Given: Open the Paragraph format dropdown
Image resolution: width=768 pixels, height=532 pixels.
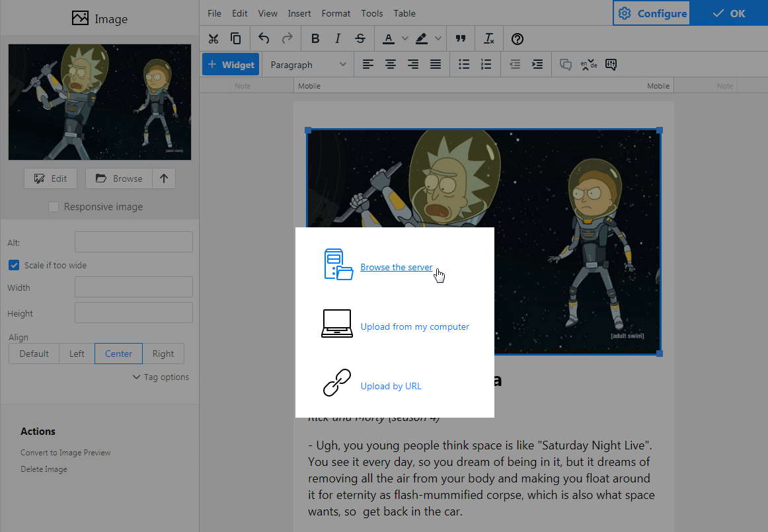Looking at the screenshot, I should [x=308, y=65].
